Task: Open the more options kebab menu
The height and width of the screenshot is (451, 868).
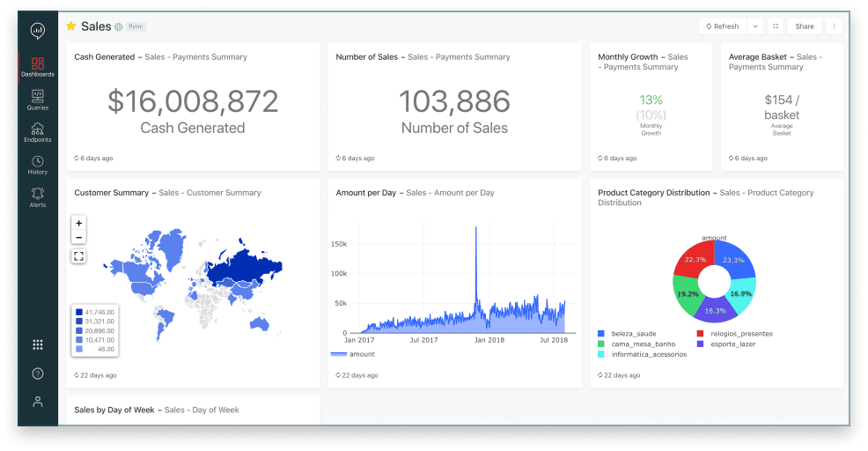Action: pos(833,26)
